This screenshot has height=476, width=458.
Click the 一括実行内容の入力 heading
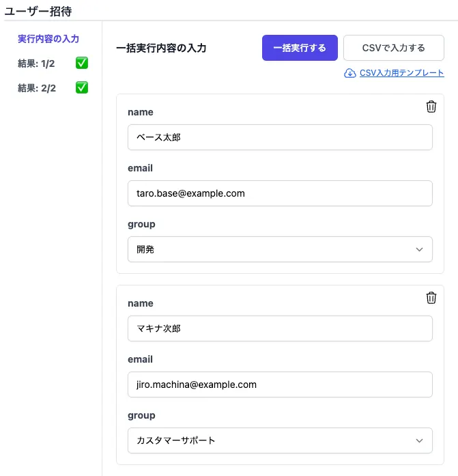161,48
